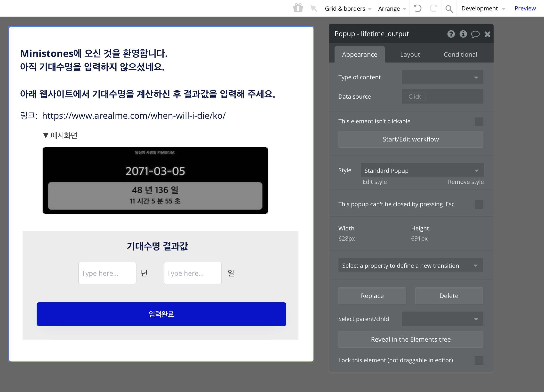Check 'Lock this element' checkbox

click(x=479, y=360)
